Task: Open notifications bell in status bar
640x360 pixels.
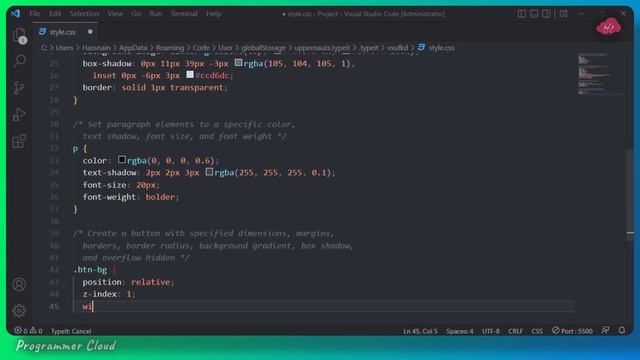Action: (622, 330)
